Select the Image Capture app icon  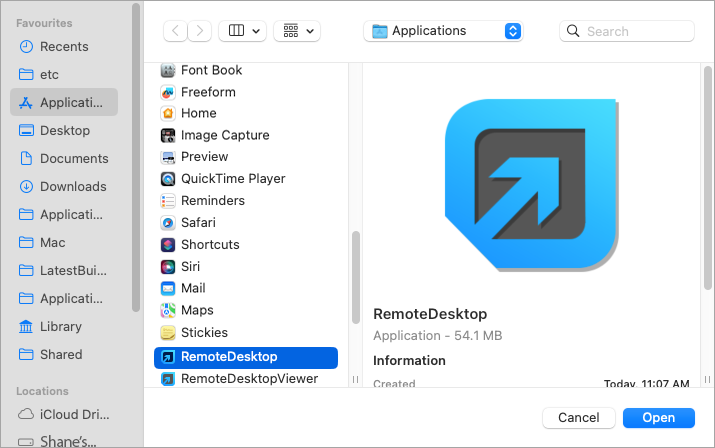pyautogui.click(x=169, y=135)
